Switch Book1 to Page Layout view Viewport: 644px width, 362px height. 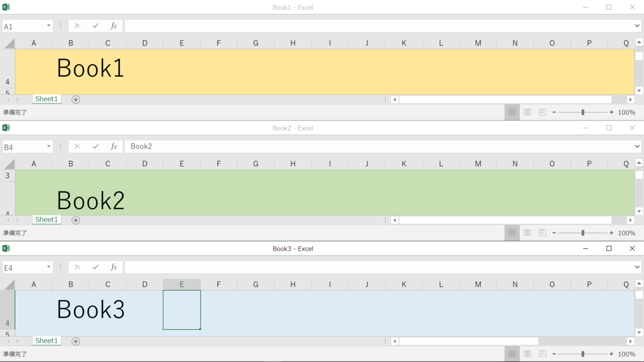coord(528,112)
